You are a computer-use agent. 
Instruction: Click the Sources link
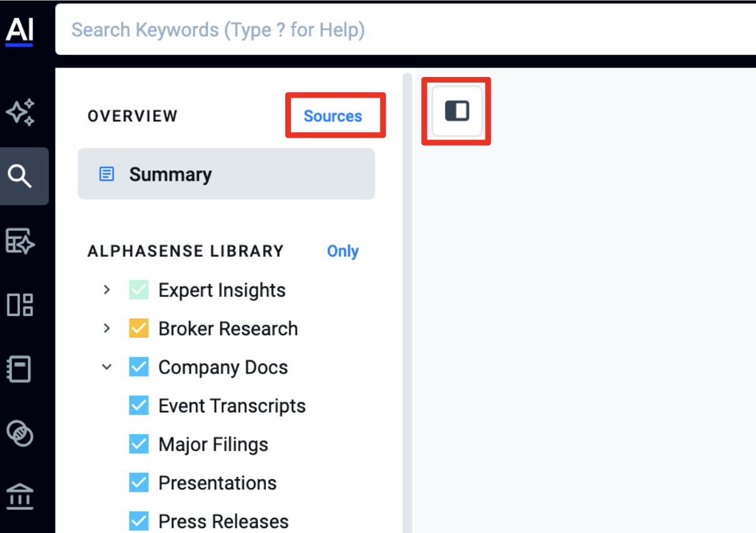point(333,116)
